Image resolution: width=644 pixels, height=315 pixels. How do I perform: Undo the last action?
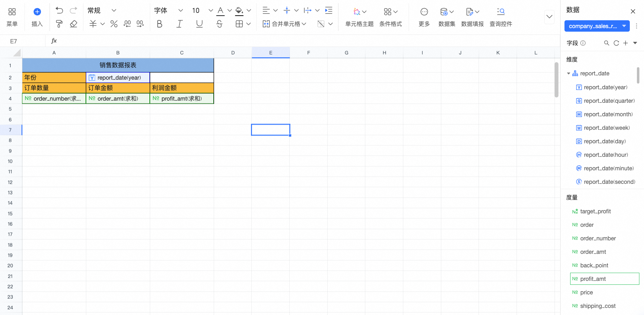tap(59, 11)
